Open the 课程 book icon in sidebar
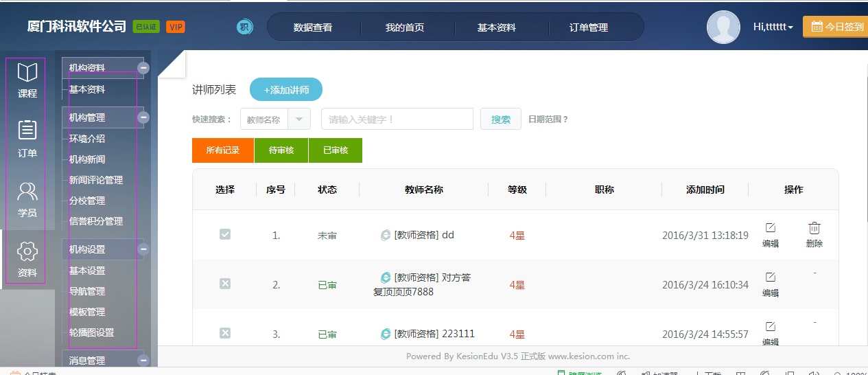 (x=27, y=73)
